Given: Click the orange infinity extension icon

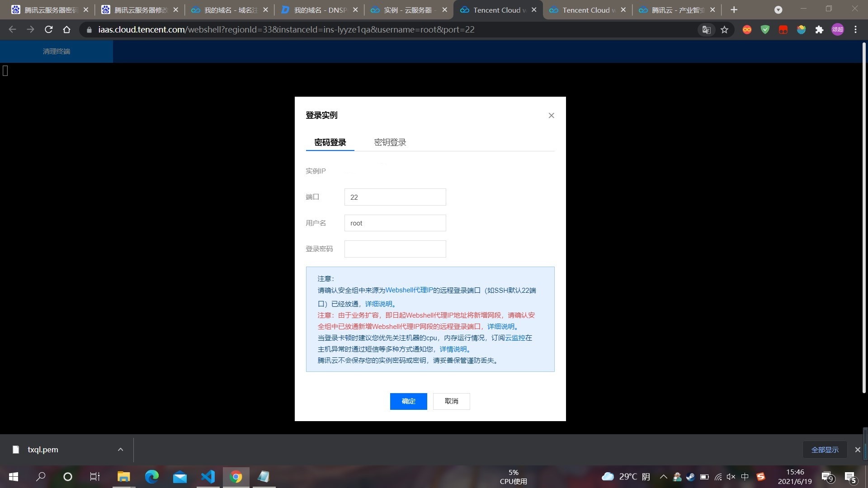Looking at the screenshot, I should pyautogui.click(x=747, y=30).
